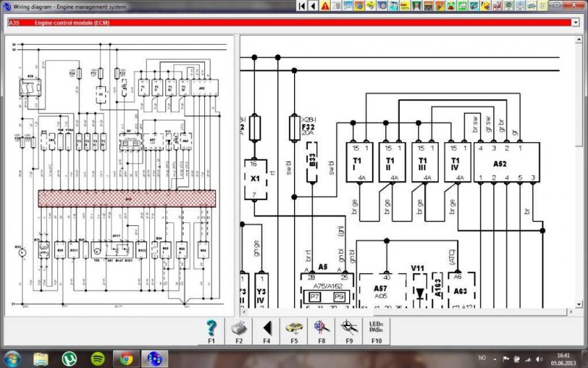Switch to Google Chrome in the taskbar
The height and width of the screenshot is (368, 588).
tap(126, 358)
